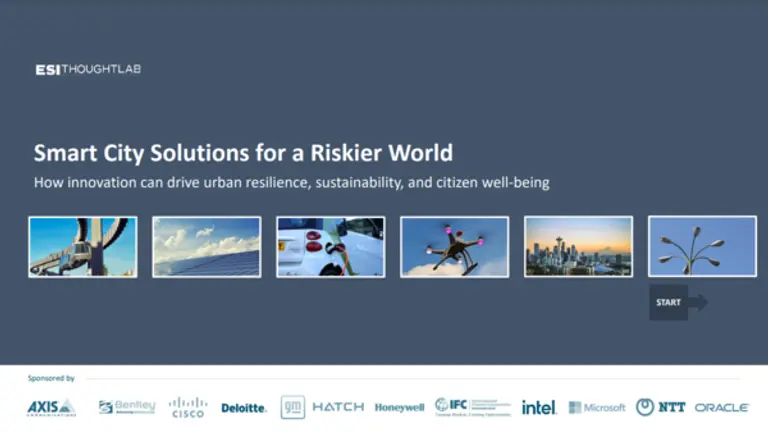
Task: Open the ESI ThoughtLab logo
Action: click(x=88, y=69)
